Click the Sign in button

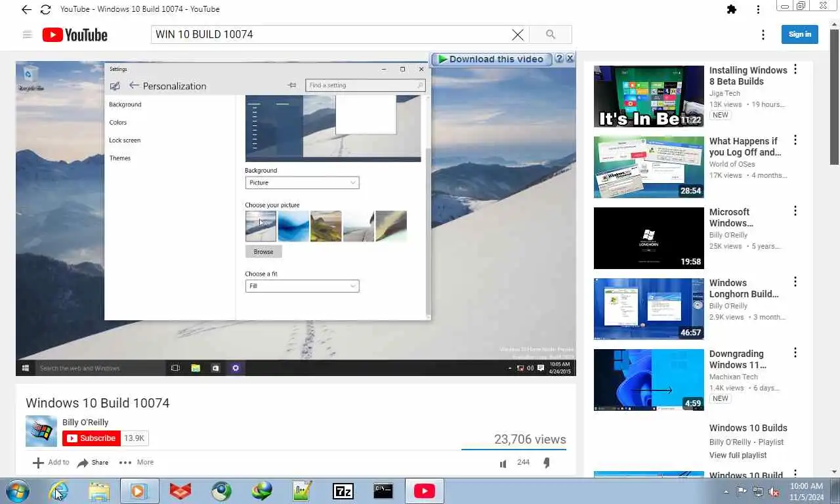[x=799, y=34]
